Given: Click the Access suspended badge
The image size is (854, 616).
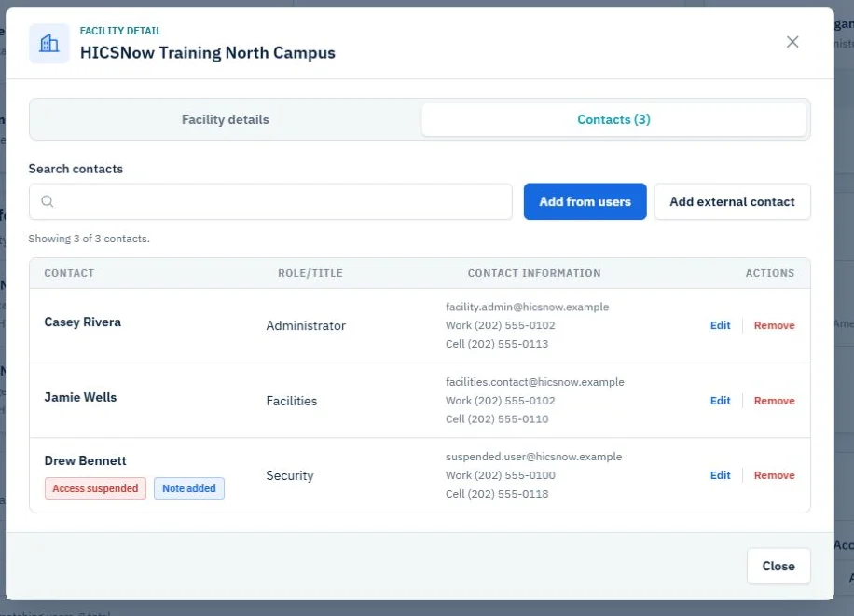Looking at the screenshot, I should pyautogui.click(x=95, y=488).
